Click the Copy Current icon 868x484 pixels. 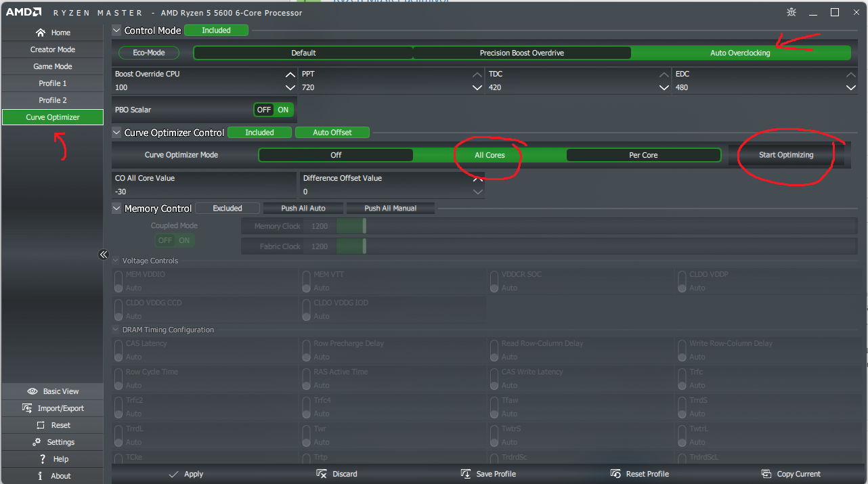pos(766,474)
